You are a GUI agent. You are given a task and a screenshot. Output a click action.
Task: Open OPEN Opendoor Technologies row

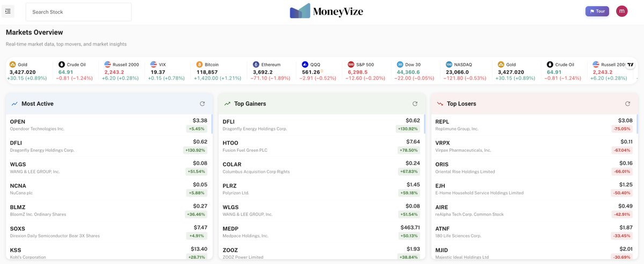(x=108, y=125)
